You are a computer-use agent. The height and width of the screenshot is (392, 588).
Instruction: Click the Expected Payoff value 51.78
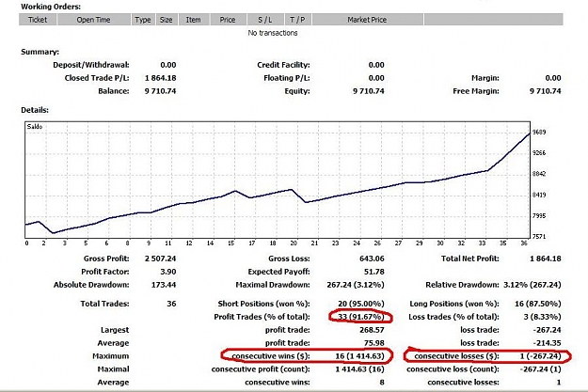pos(376,272)
